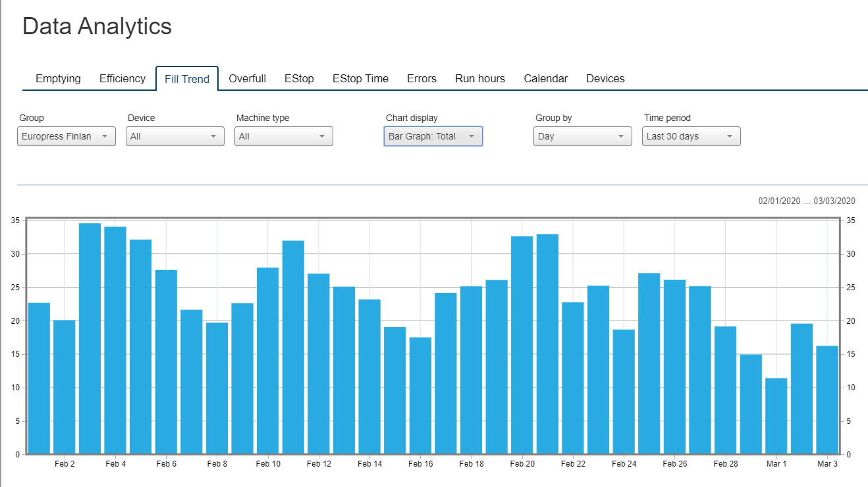Click the shortest bar on Mar 1
This screenshot has width=868, height=487.
[x=776, y=416]
